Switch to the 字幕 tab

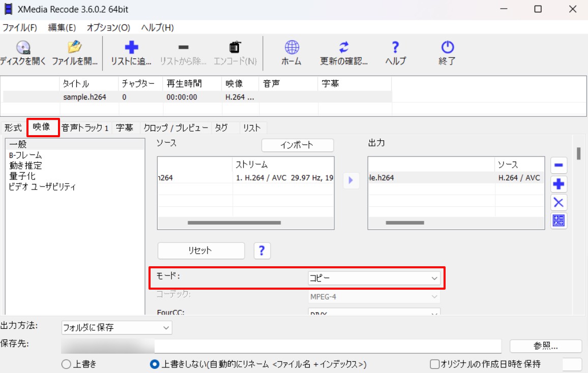pyautogui.click(x=125, y=128)
